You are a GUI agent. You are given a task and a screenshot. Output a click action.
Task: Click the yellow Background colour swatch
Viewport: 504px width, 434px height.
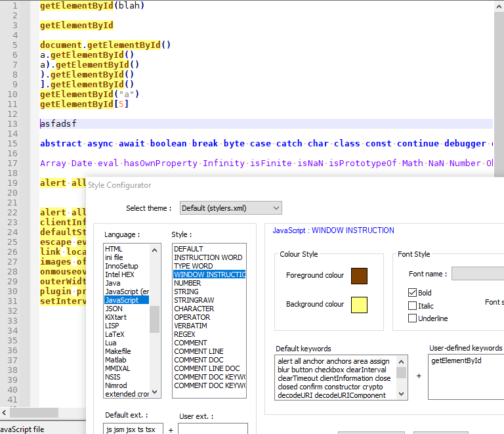point(359,305)
